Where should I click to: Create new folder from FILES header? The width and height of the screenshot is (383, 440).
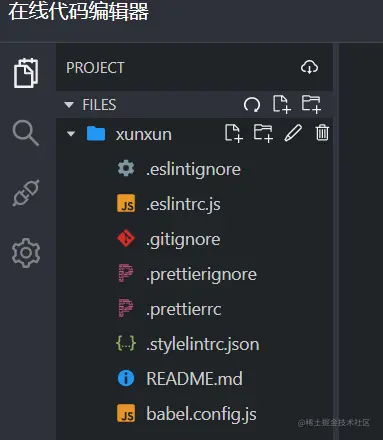pyautogui.click(x=311, y=104)
